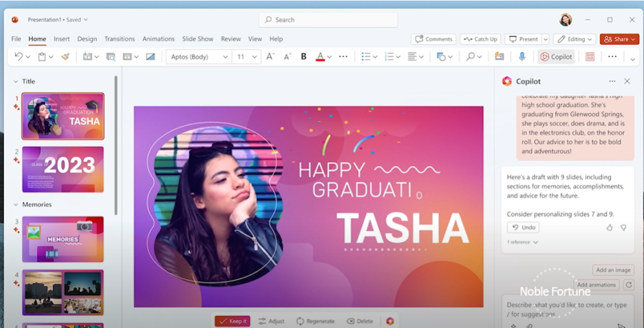
Task: Decrease font size with smaller A icon
Action: (x=287, y=57)
